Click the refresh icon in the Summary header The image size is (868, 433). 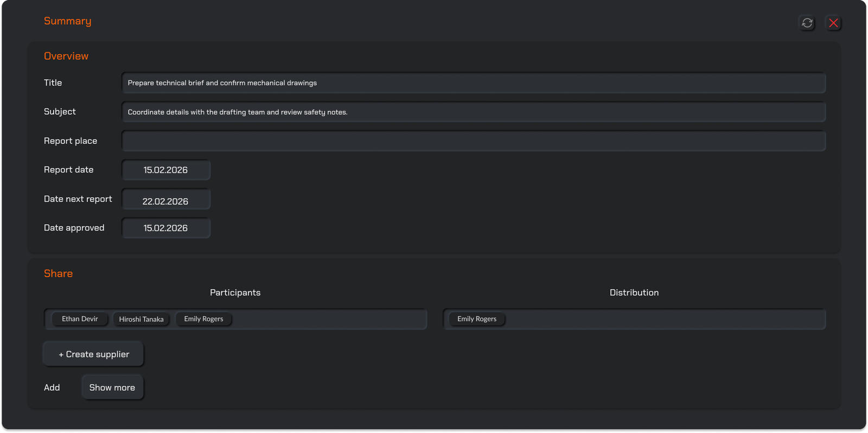[807, 23]
